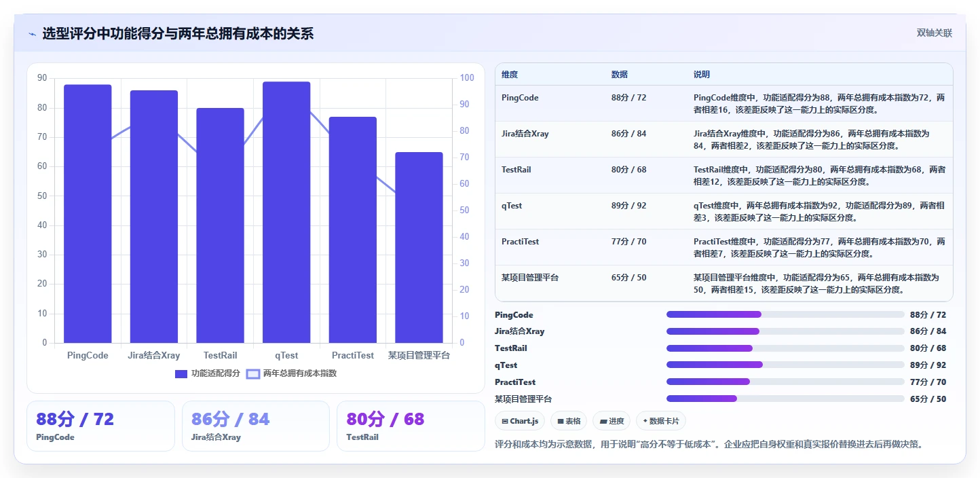This screenshot has height=478, width=980.
Task: Click the Jira结合Xray x-axis label
Action: pos(154,355)
